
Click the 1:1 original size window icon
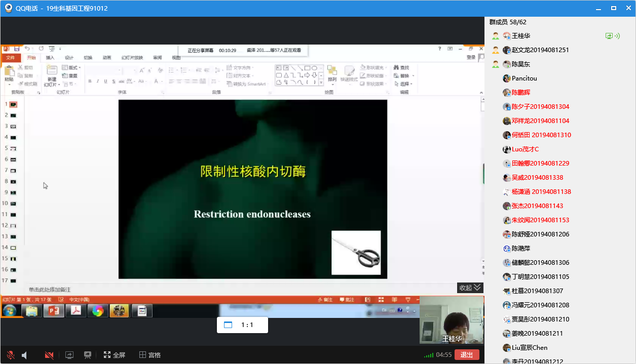(x=228, y=325)
